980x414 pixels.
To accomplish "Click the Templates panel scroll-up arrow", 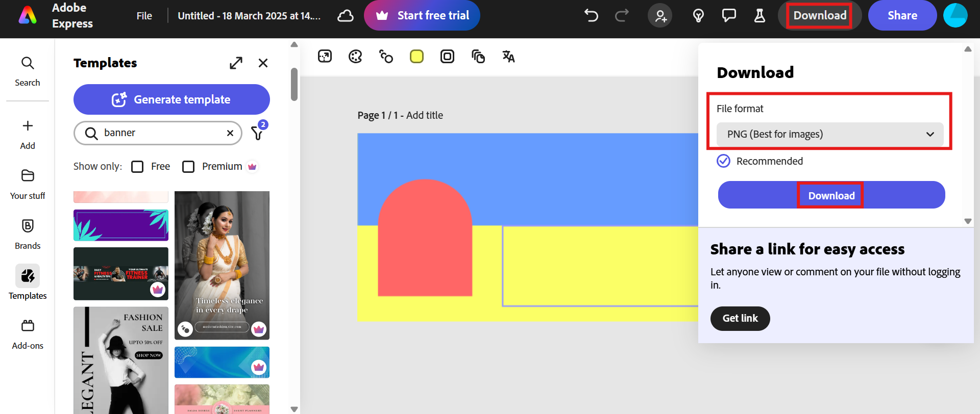I will point(294,44).
